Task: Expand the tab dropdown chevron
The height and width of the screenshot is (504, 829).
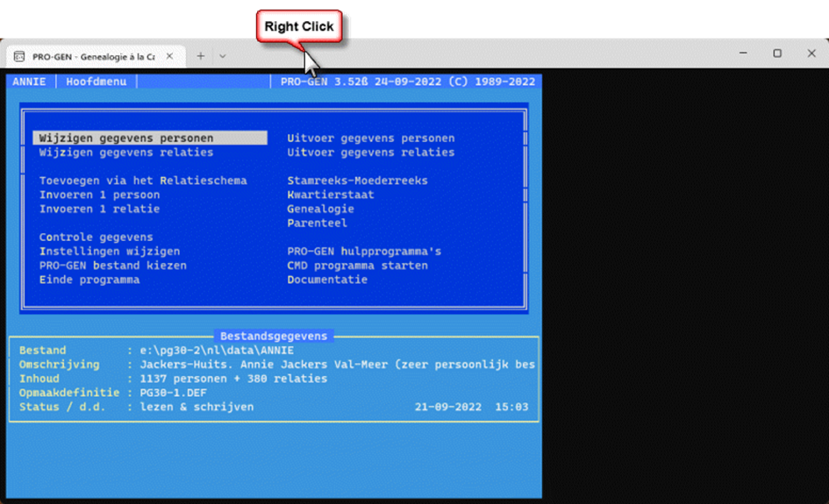Action: tap(223, 56)
